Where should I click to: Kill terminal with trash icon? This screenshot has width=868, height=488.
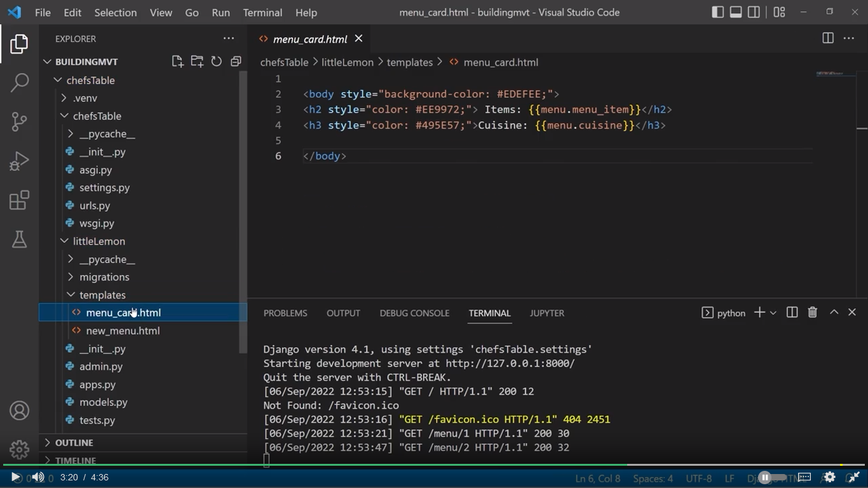click(x=812, y=313)
